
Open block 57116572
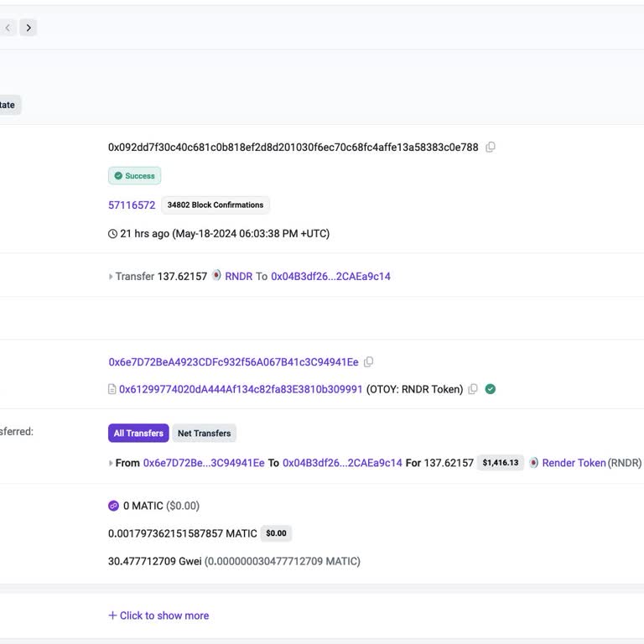coord(132,205)
